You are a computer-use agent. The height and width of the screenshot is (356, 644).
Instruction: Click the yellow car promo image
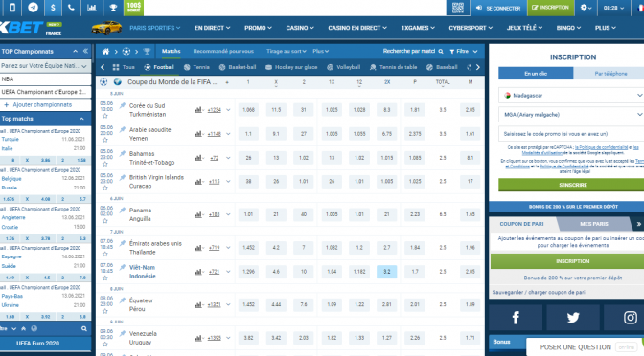coord(106,28)
